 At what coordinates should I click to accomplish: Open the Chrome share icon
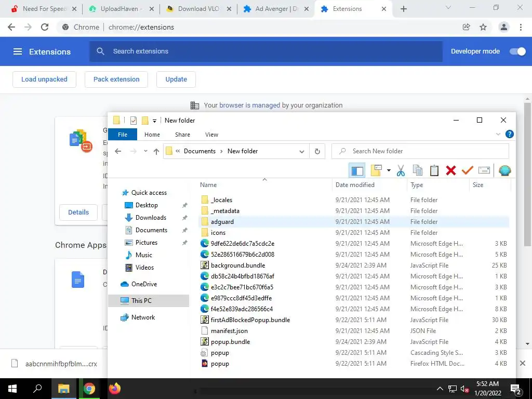466,27
